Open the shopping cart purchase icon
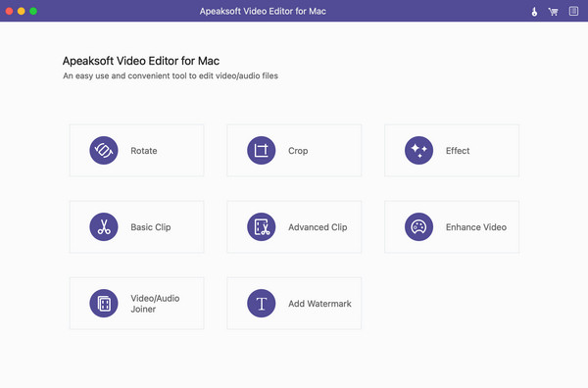Image resolution: width=588 pixels, height=388 pixels. tap(553, 12)
